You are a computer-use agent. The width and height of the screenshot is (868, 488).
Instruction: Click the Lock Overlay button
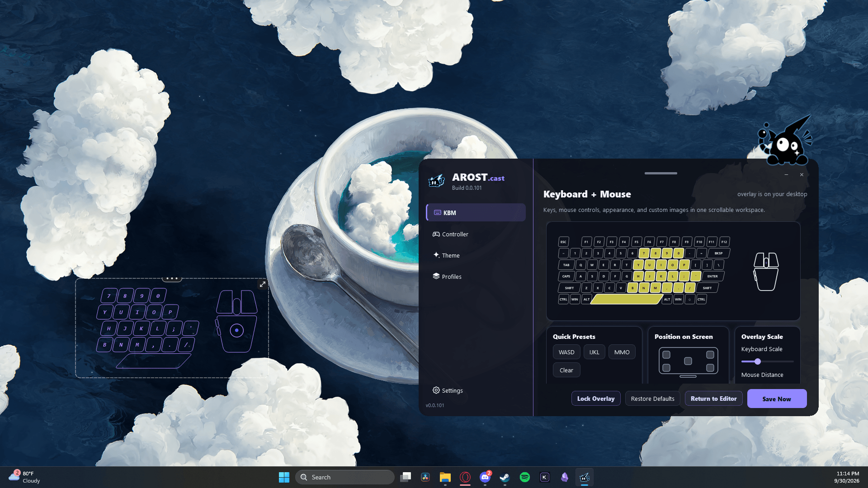coord(596,399)
